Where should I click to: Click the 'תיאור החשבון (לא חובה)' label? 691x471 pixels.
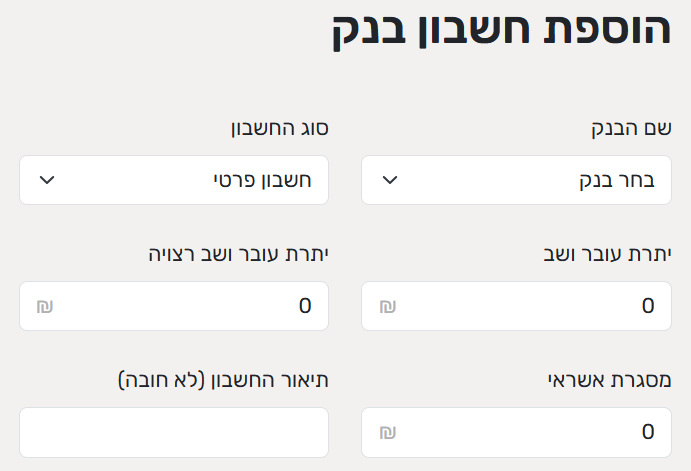(x=224, y=380)
